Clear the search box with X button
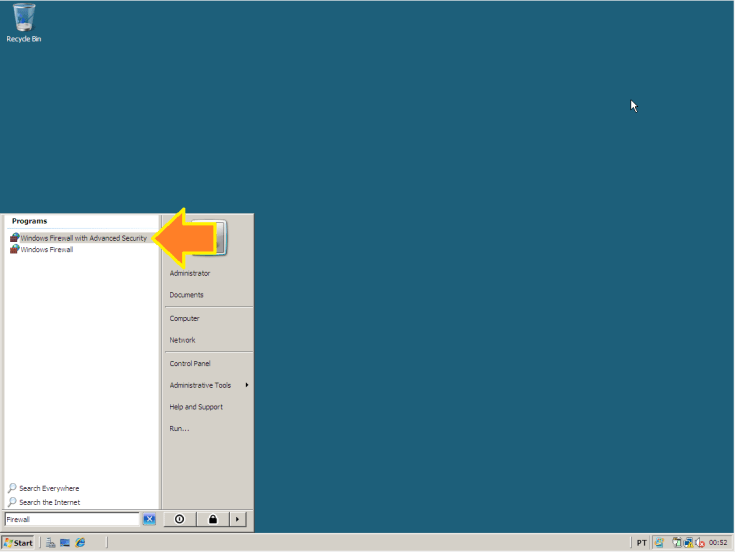 tap(149, 519)
